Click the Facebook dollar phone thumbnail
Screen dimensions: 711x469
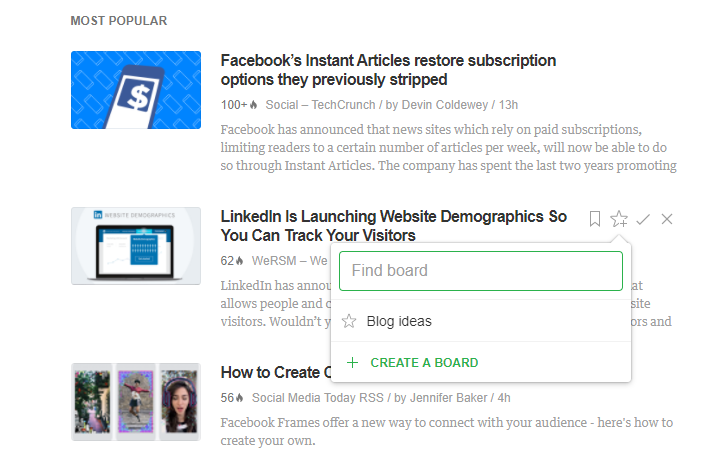(136, 90)
